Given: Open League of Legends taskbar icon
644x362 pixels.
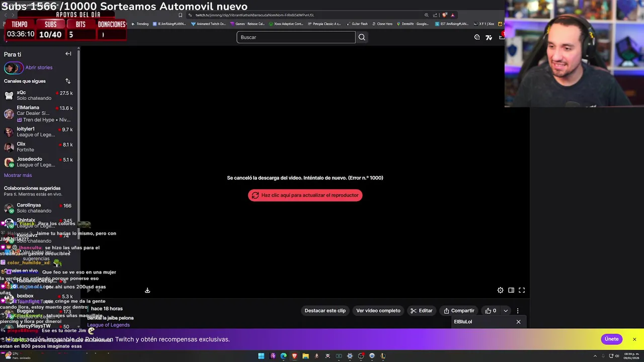Looking at the screenshot, I should pyautogui.click(x=383, y=356).
